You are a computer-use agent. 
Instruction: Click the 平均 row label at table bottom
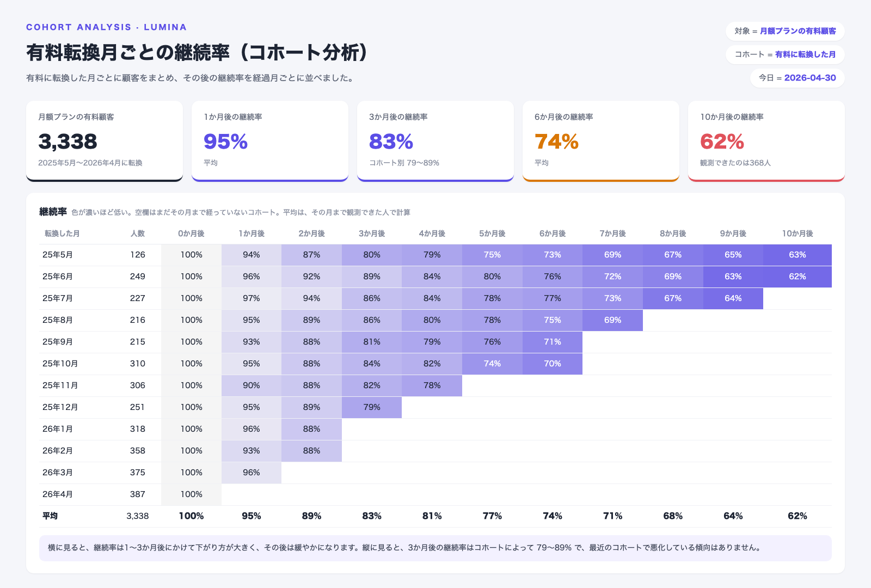coord(50,516)
